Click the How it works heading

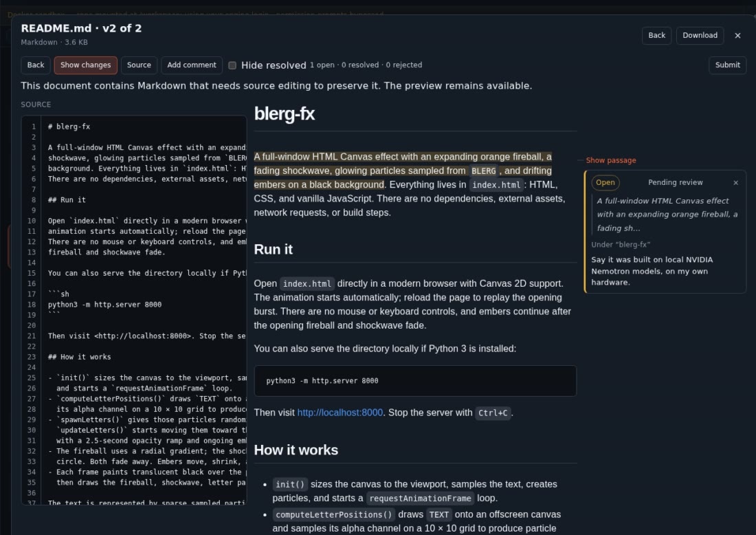(x=296, y=450)
